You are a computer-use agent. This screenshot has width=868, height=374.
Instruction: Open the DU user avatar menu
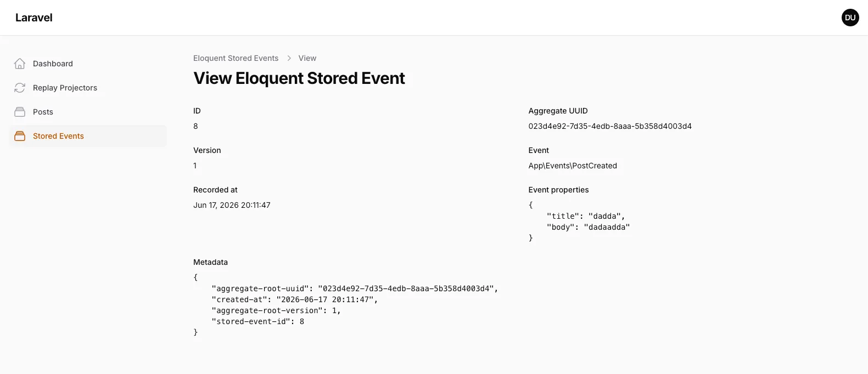coord(850,18)
